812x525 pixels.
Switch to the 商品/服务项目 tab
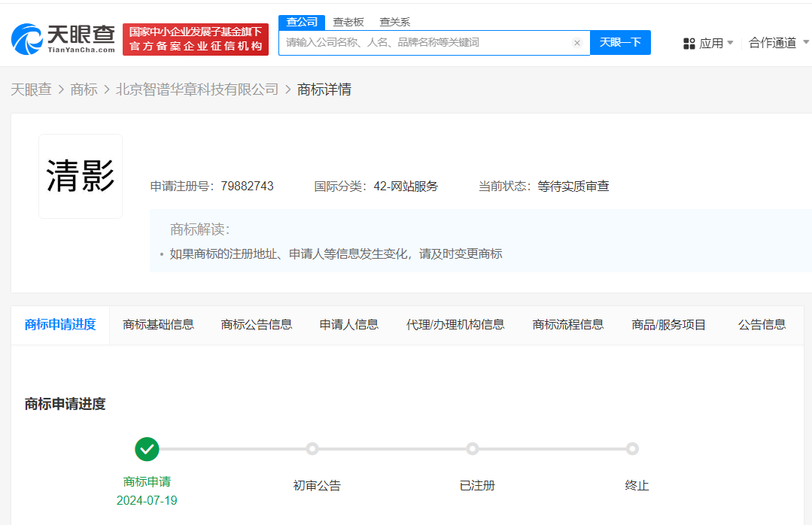tap(668, 324)
